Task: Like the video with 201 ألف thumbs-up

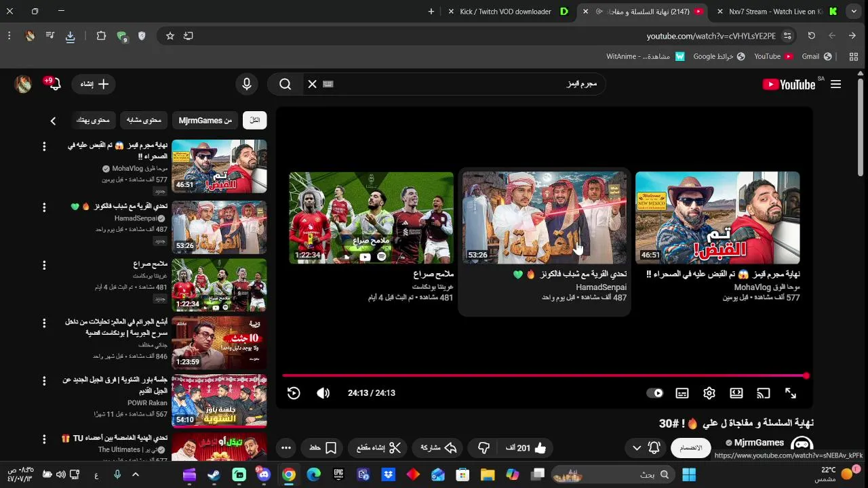Action: 526,448
